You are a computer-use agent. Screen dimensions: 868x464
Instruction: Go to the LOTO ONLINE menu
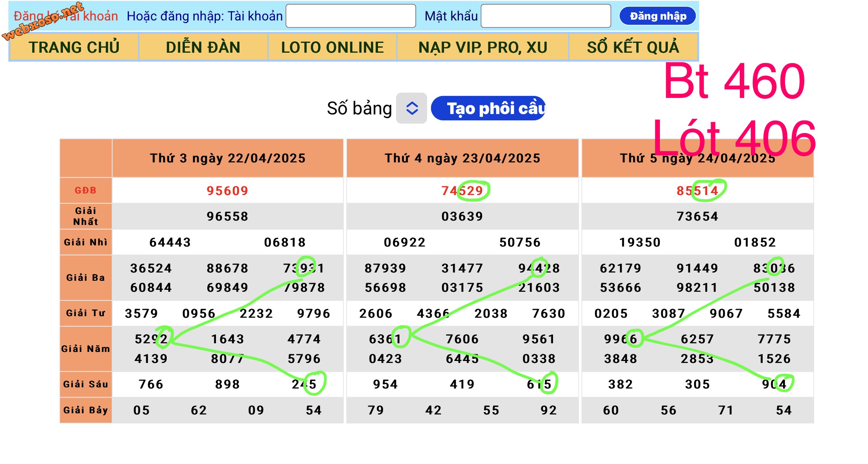[x=332, y=47]
